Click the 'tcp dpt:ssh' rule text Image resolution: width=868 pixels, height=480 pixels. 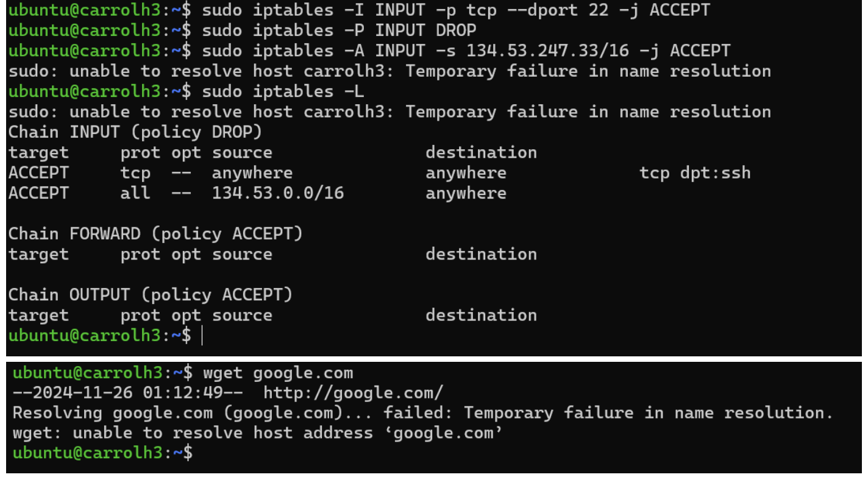click(x=695, y=173)
